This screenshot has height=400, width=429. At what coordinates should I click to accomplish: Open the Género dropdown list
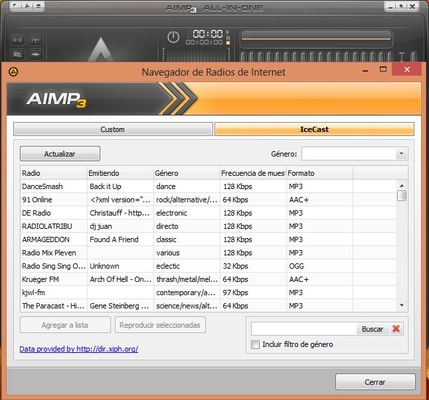[401, 154]
